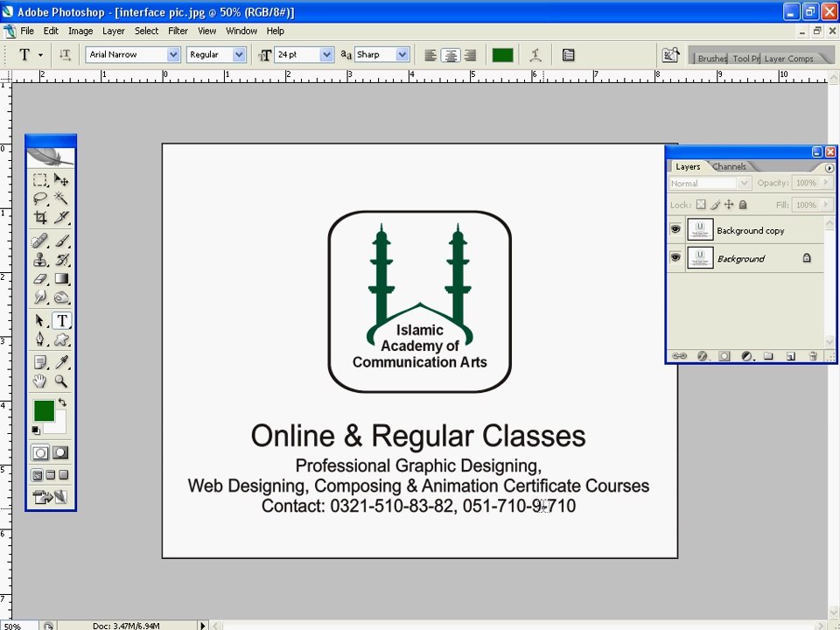Select the Healing Brush tool
Viewport: 840px width, 630px height.
(39, 241)
